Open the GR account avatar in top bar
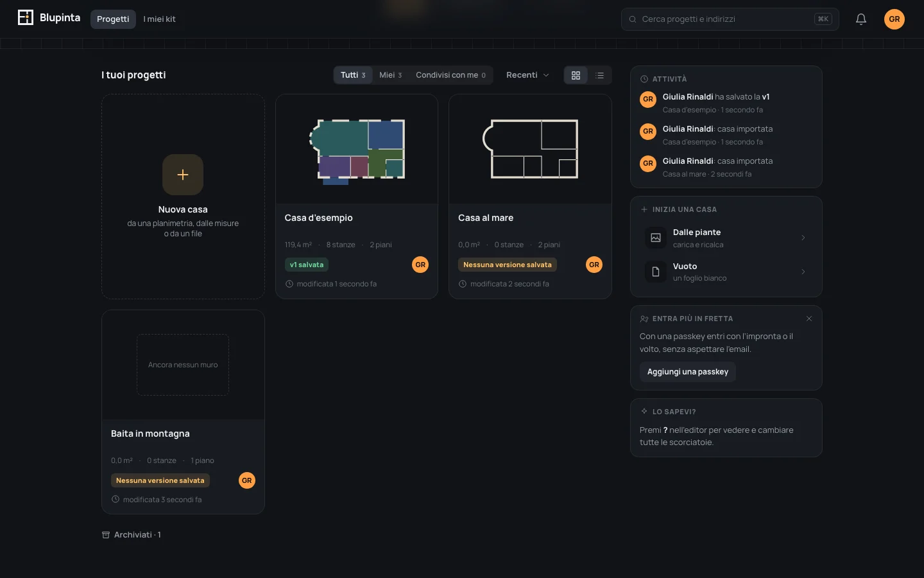Screen dimensions: 924x578 [894, 19]
